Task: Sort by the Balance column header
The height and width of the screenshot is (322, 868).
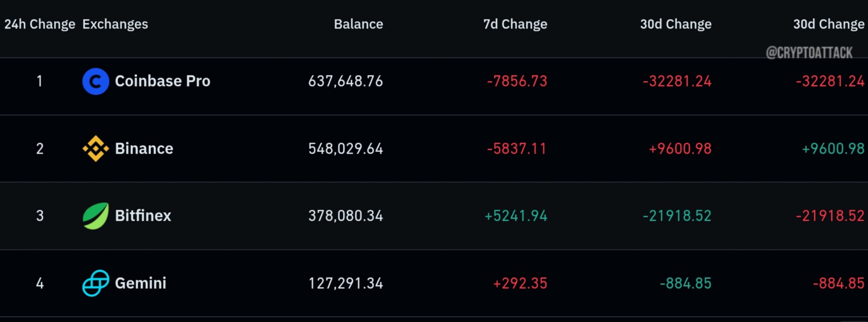Action: (x=358, y=24)
